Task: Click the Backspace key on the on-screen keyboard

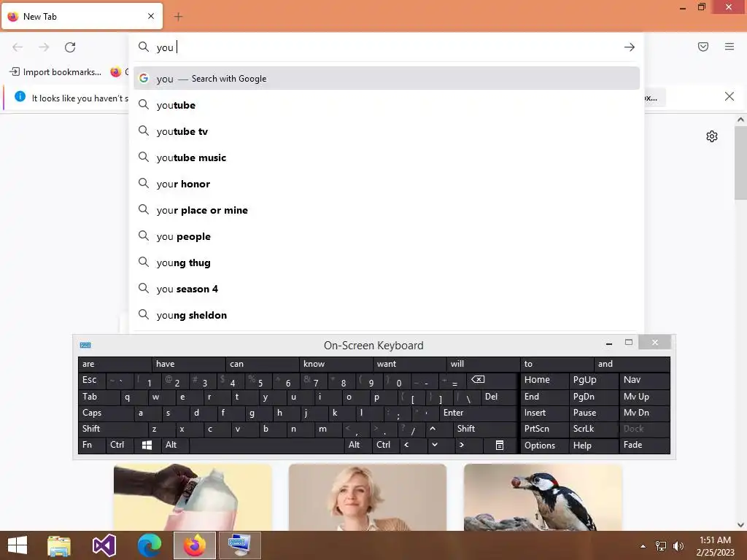Action: (492, 380)
